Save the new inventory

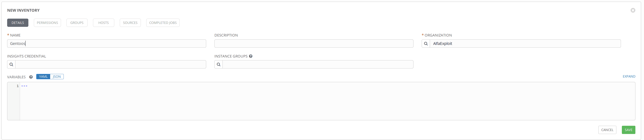(628, 130)
